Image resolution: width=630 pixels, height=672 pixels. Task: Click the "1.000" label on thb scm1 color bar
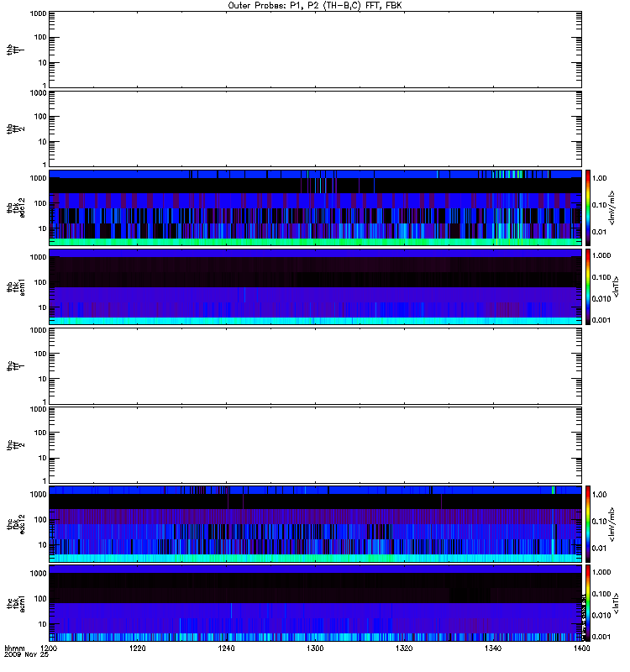(601, 255)
